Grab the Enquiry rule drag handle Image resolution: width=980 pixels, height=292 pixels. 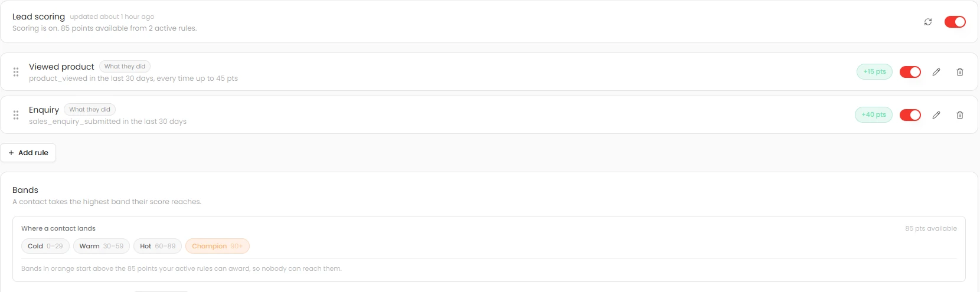pyautogui.click(x=16, y=115)
